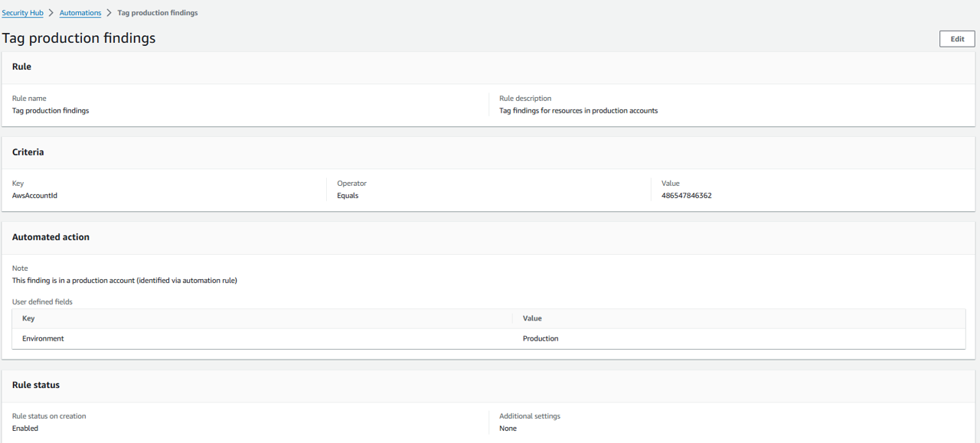Select the Production table cell
980x443 pixels.
click(541, 338)
